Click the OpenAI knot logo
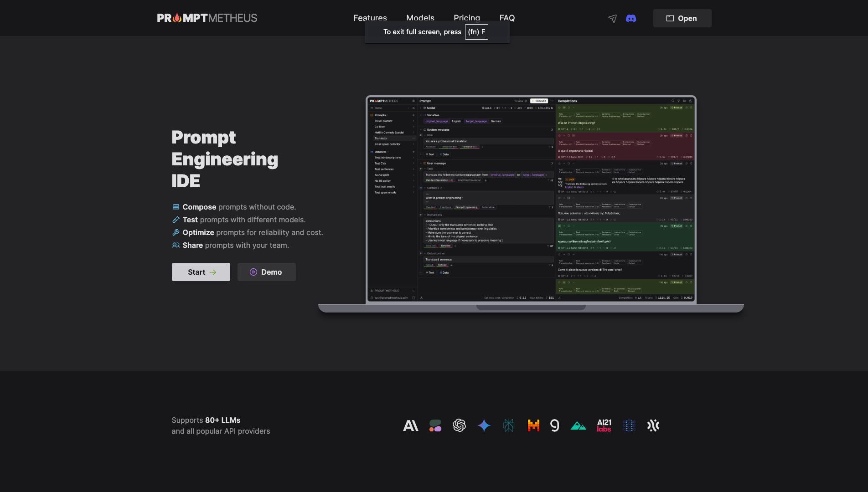Viewport: 868px width, 492px height. click(459, 425)
